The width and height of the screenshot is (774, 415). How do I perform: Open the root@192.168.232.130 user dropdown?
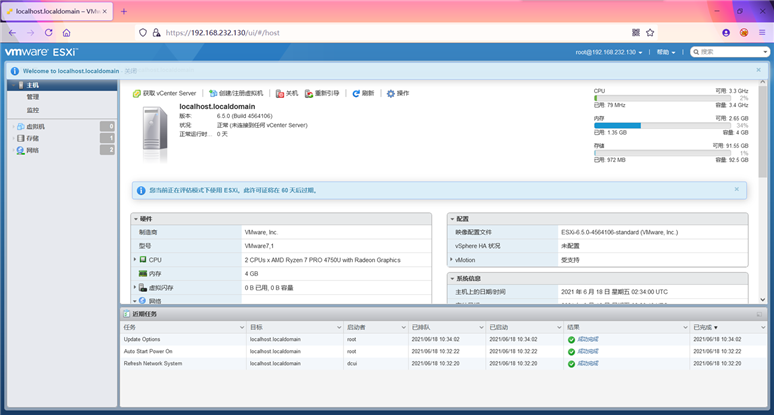pyautogui.click(x=609, y=52)
